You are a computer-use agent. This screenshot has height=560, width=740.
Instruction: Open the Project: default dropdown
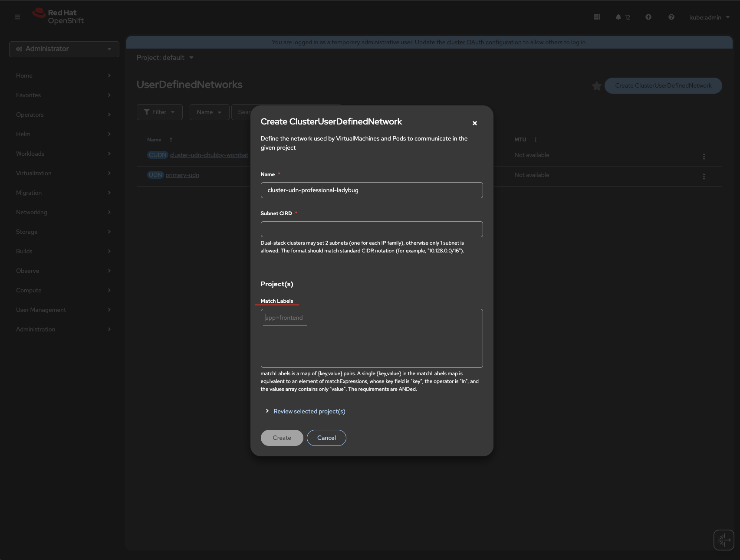pos(165,58)
